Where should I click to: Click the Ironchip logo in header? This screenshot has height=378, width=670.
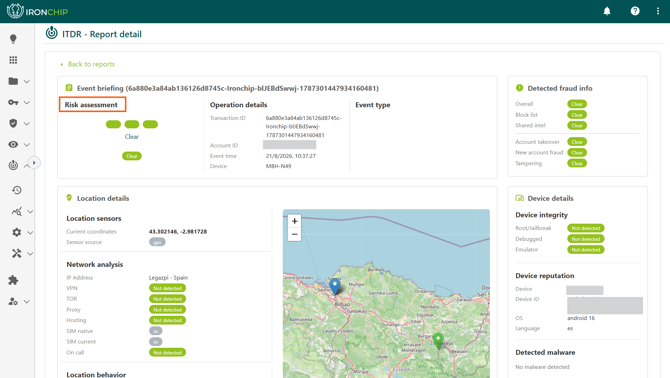click(37, 11)
